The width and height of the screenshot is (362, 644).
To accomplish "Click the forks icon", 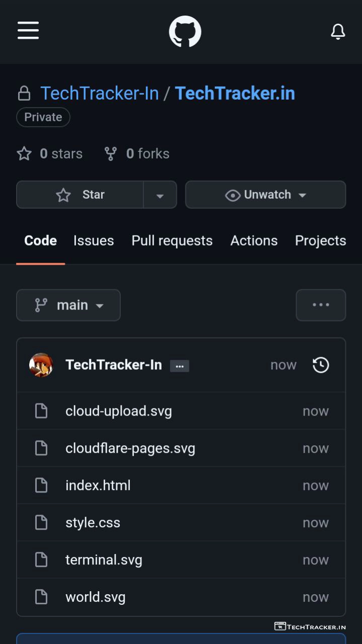I will [111, 154].
